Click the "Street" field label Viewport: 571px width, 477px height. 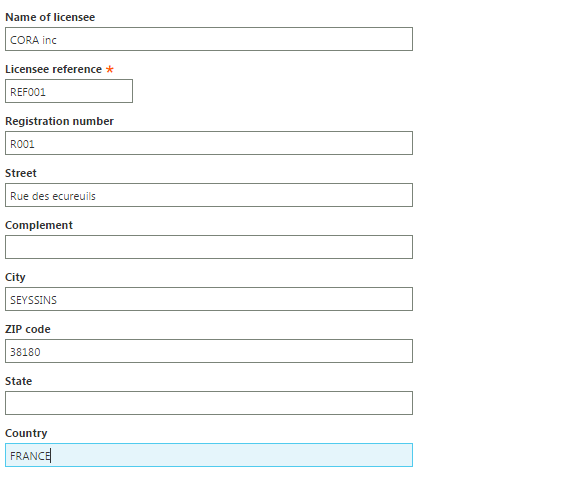(x=21, y=173)
